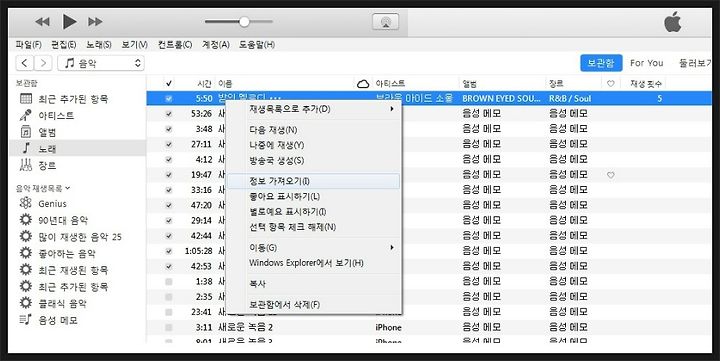Open the 좋아하는 음악 playlist
The width and height of the screenshot is (720, 361).
click(57, 253)
